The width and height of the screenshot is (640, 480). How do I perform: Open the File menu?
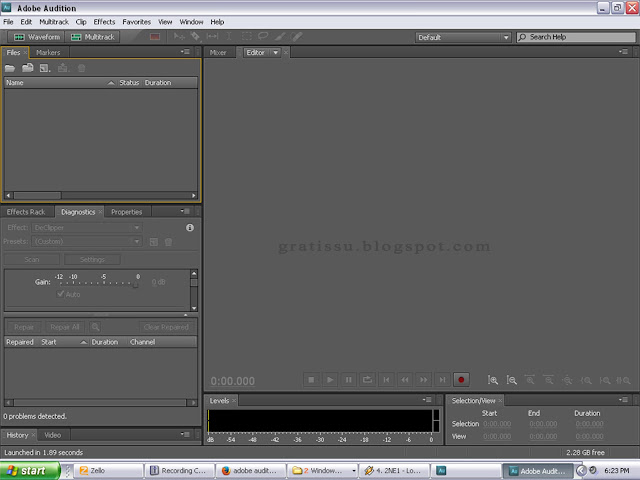8,22
